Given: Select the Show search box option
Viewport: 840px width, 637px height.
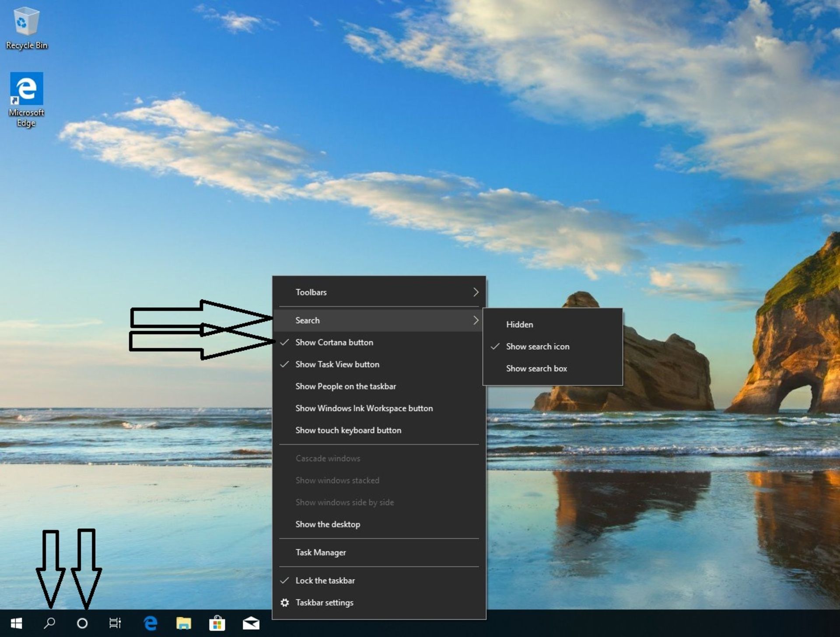Looking at the screenshot, I should coord(536,368).
